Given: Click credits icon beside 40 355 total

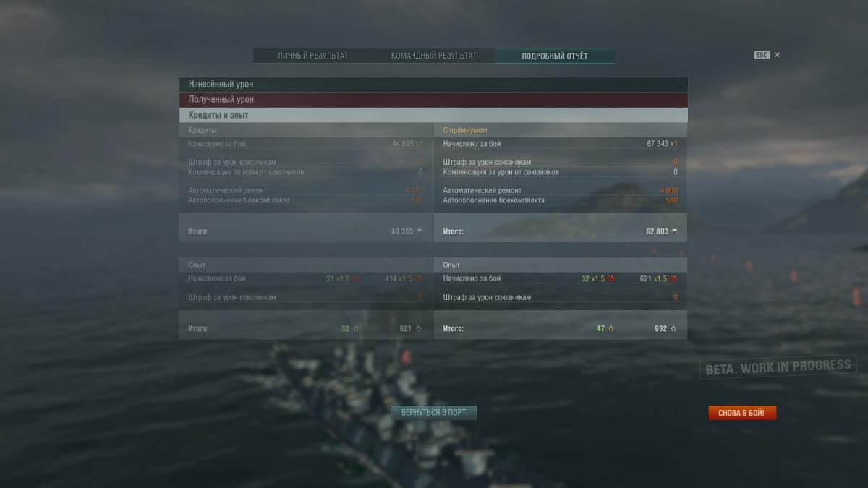Looking at the screenshot, I should point(420,232).
